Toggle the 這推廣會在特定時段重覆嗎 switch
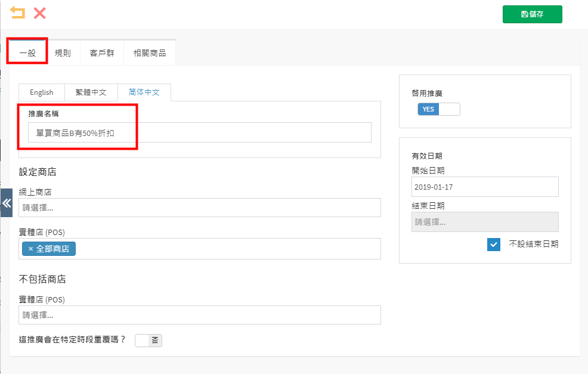This screenshot has width=588, height=374. pos(148,340)
